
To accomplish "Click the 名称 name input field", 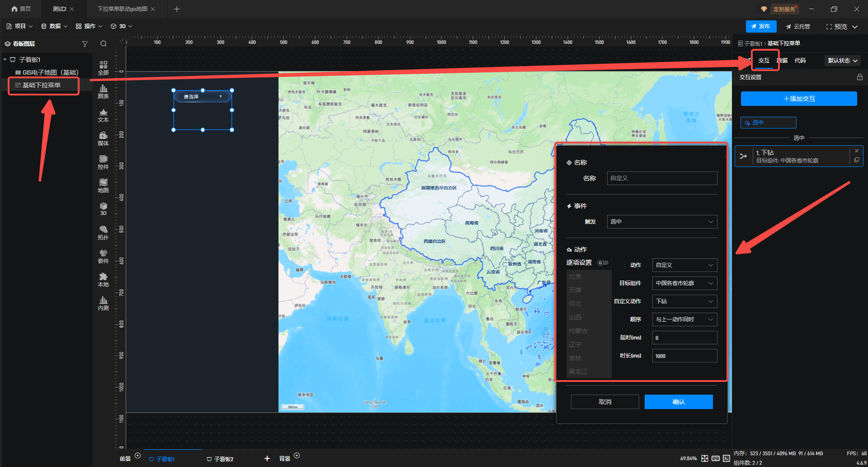I will tap(661, 178).
